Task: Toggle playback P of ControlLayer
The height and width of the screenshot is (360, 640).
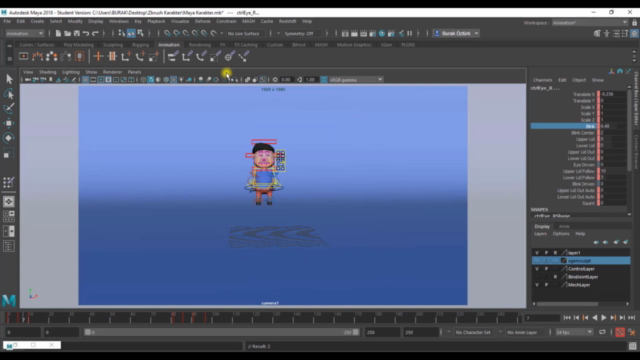Action: [x=546, y=269]
